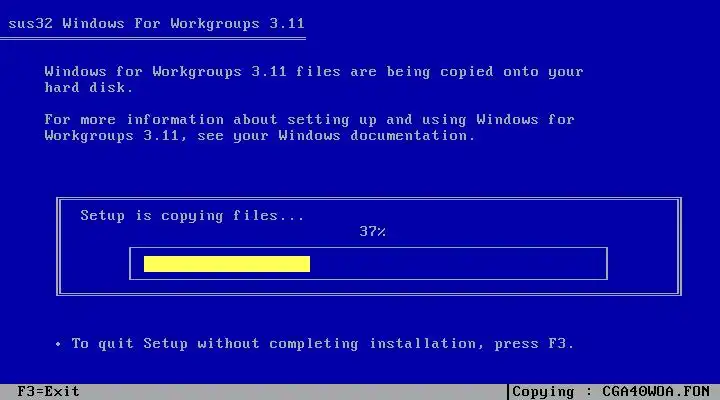Click the "files are being copied" message line
The height and width of the screenshot is (400, 720).
[x=314, y=72]
